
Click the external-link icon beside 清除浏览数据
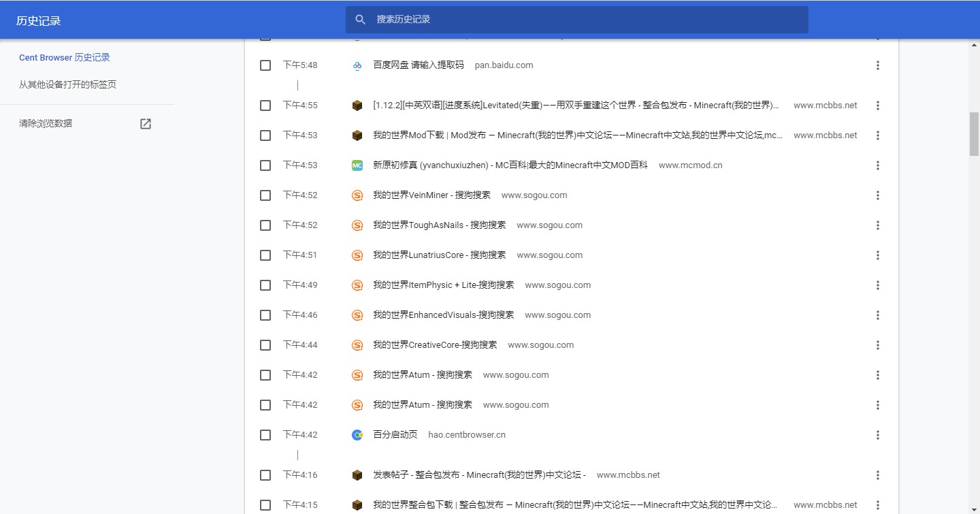pyautogui.click(x=146, y=124)
